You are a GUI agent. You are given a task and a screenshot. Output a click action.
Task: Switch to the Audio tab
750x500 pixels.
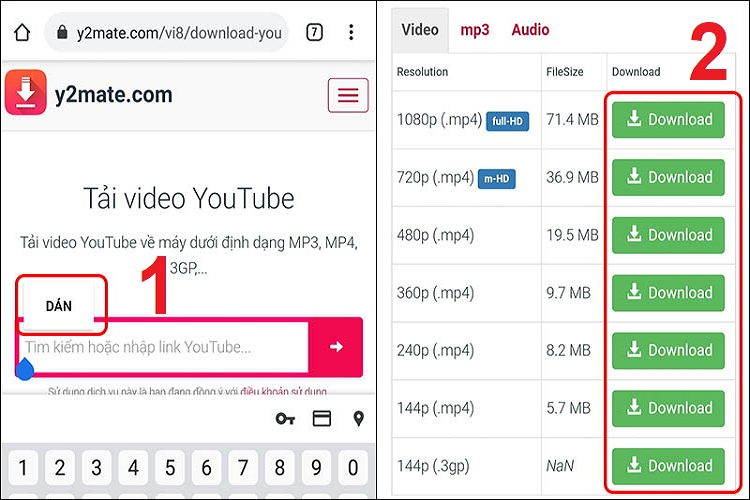click(x=530, y=30)
